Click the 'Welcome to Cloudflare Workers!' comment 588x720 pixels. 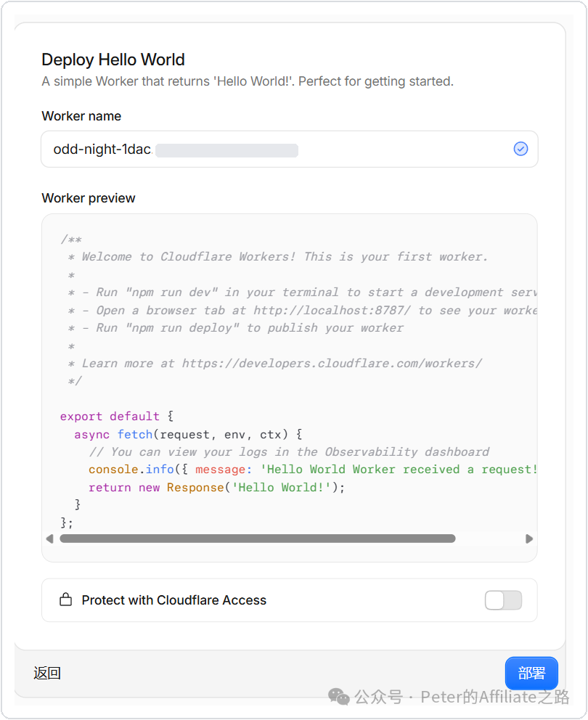277,256
